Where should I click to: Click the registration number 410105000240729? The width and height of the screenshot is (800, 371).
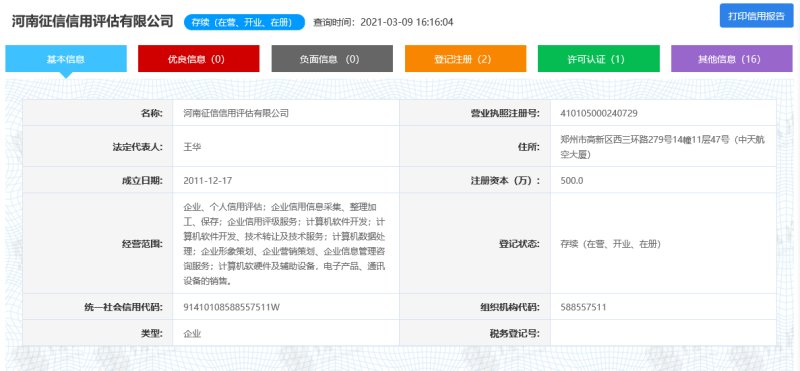pos(598,113)
